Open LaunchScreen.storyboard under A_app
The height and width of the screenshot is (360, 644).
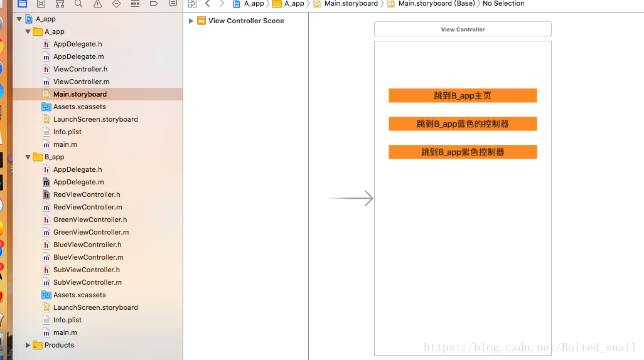coord(95,119)
